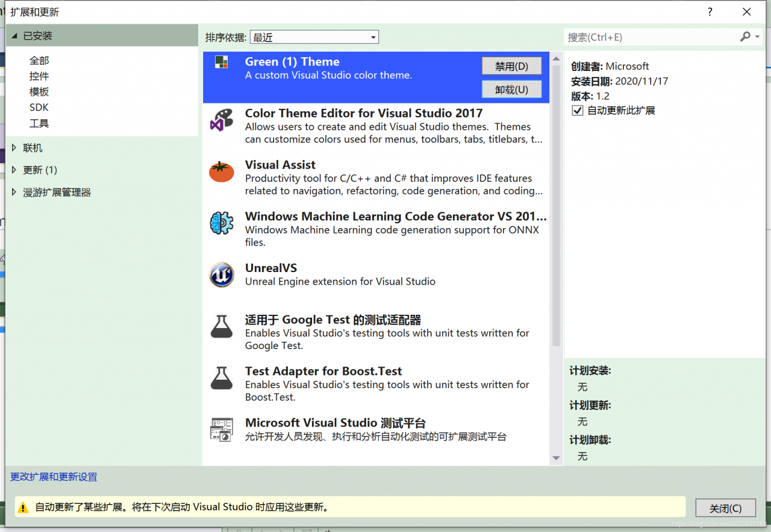Click the 搜索(Ctrl+E) search field

pyautogui.click(x=652, y=37)
